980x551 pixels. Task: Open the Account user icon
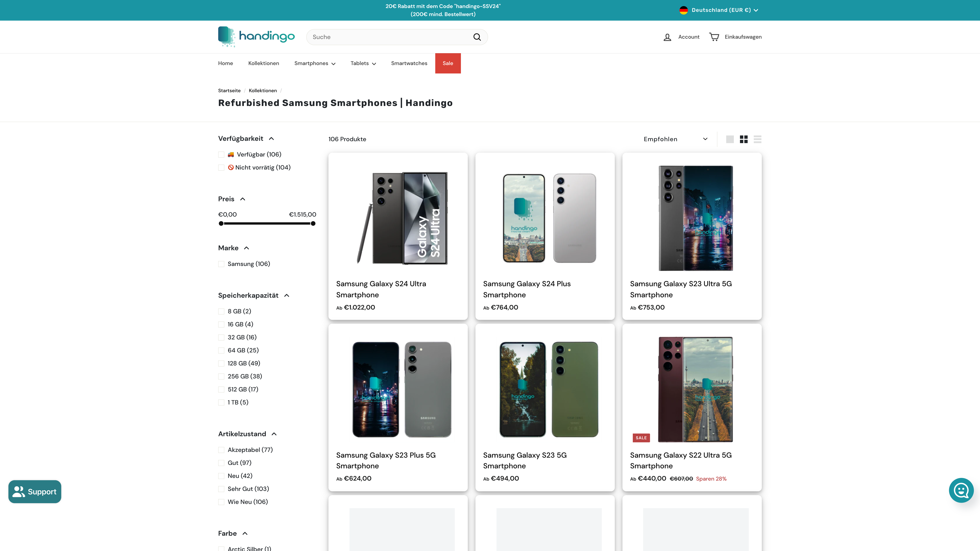(667, 37)
